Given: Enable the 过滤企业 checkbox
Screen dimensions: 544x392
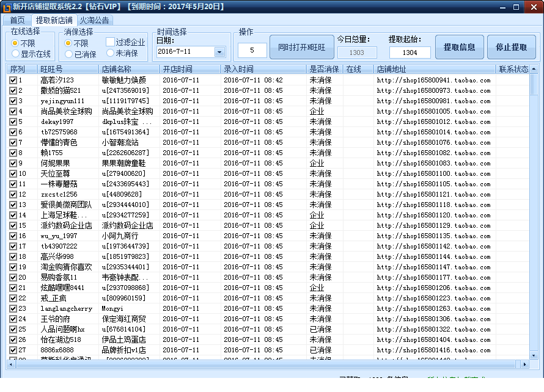Looking at the screenshot, I should 110,42.
